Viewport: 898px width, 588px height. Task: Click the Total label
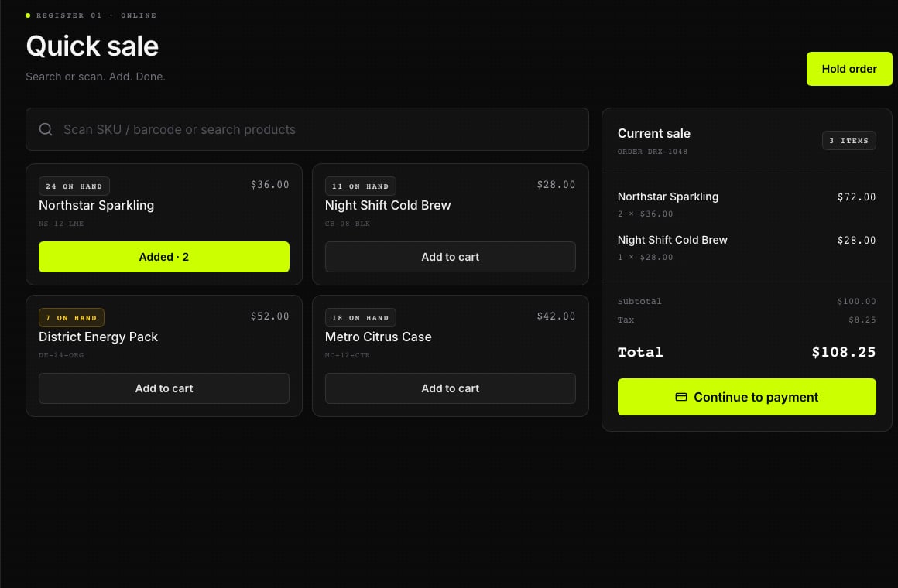[640, 352]
